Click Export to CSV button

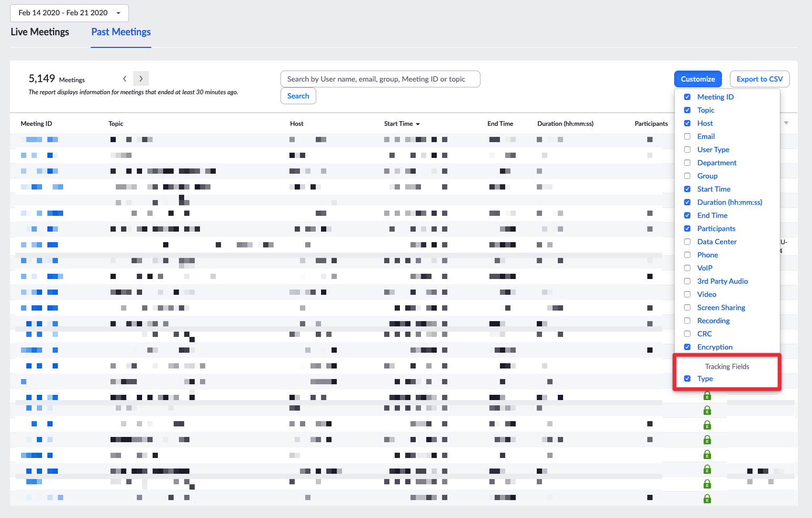point(760,79)
